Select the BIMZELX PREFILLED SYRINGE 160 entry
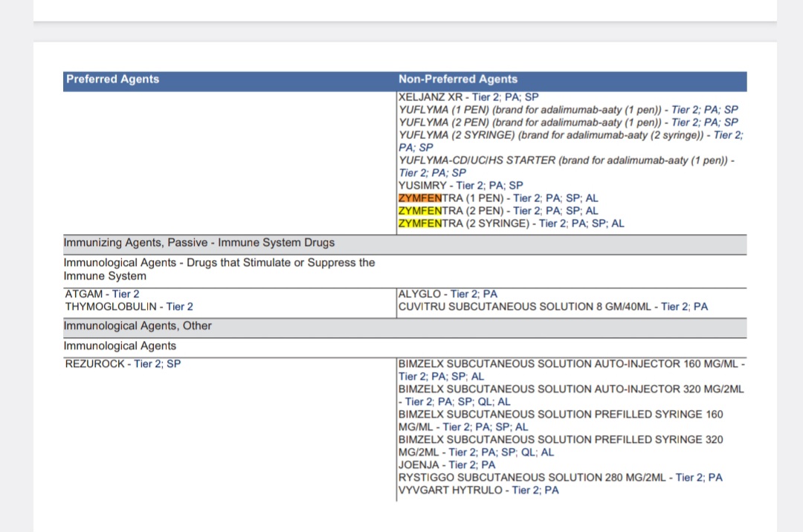Viewport: 803px width, 532px height. tap(561, 421)
